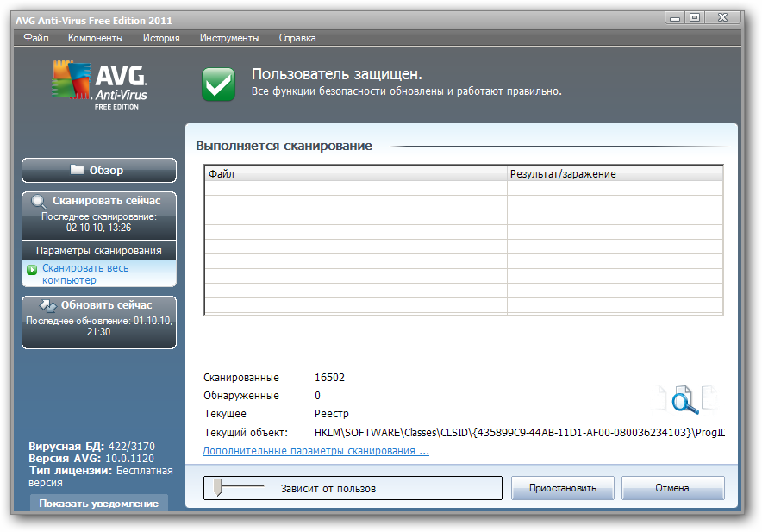
Task: Open the Справка menu
Action: point(297,38)
